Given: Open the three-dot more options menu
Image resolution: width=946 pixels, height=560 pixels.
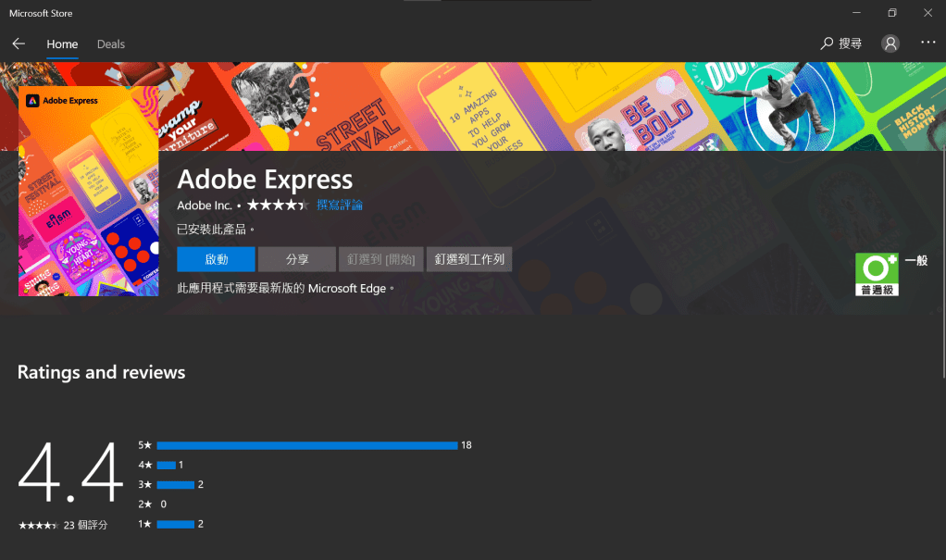Looking at the screenshot, I should [x=928, y=44].
